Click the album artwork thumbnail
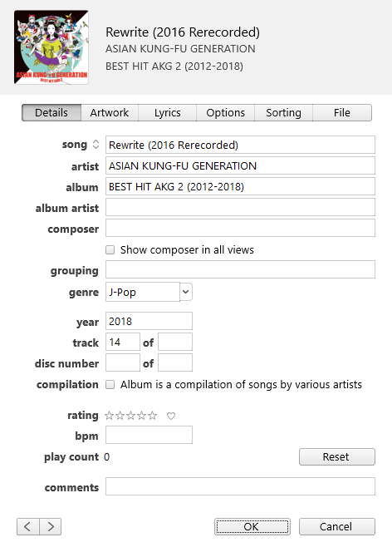The height and width of the screenshot is (552, 392). (x=51, y=47)
